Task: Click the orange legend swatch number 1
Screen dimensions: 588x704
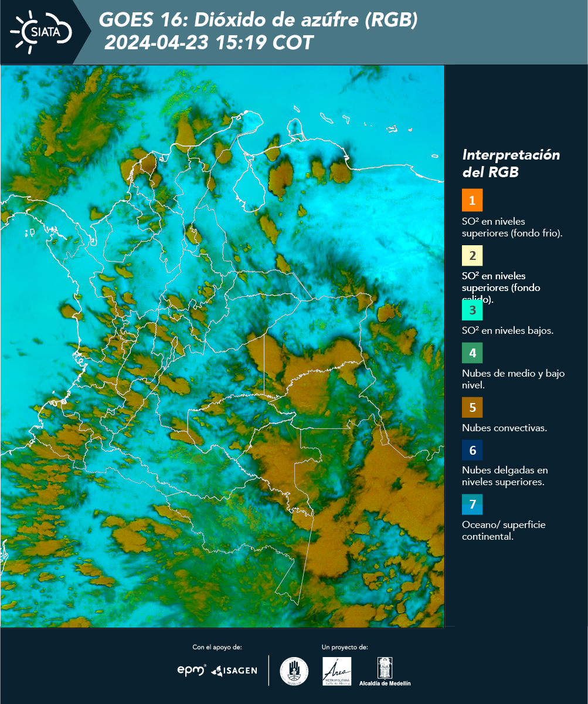Action: pos(472,200)
